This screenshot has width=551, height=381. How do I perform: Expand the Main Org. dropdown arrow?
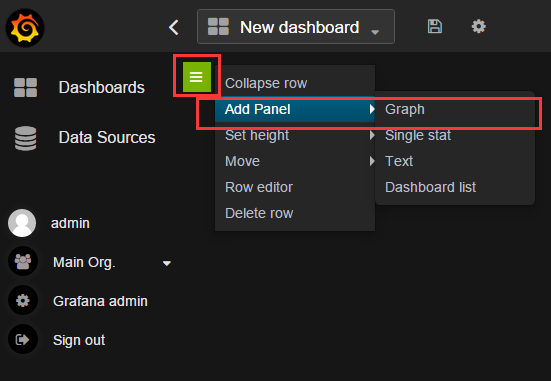167,263
